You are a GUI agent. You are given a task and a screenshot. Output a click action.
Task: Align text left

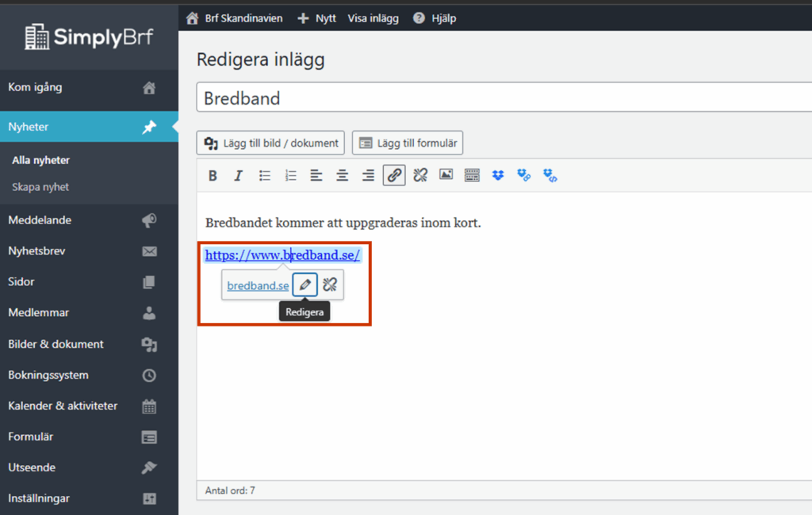(316, 175)
